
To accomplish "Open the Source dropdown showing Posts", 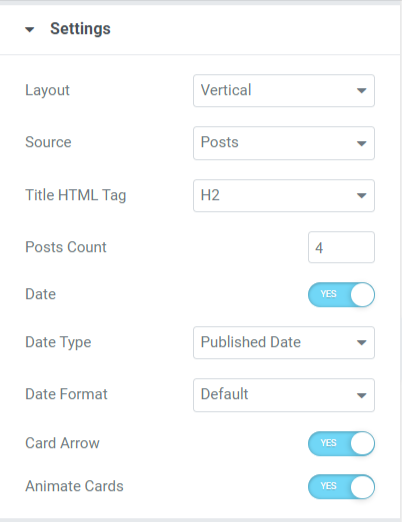I will coord(284,143).
